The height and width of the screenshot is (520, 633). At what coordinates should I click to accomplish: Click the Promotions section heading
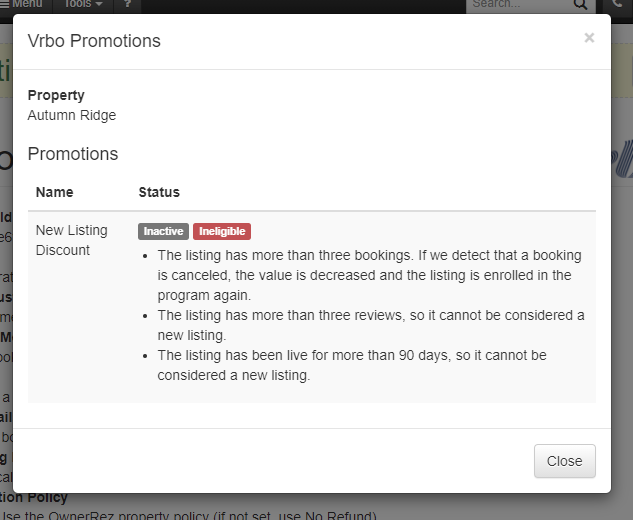click(73, 154)
